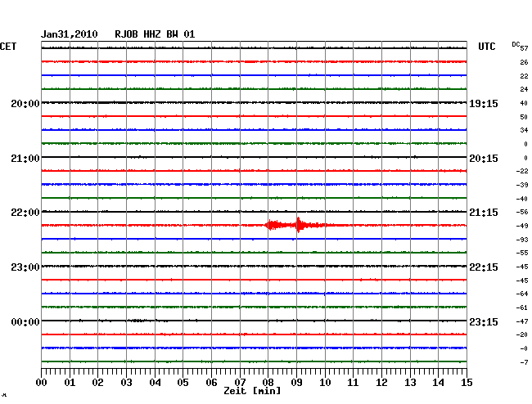Click minute axis tick label 00
Image resolution: width=532 pixels, height=404 pixels.
[x=42, y=382]
